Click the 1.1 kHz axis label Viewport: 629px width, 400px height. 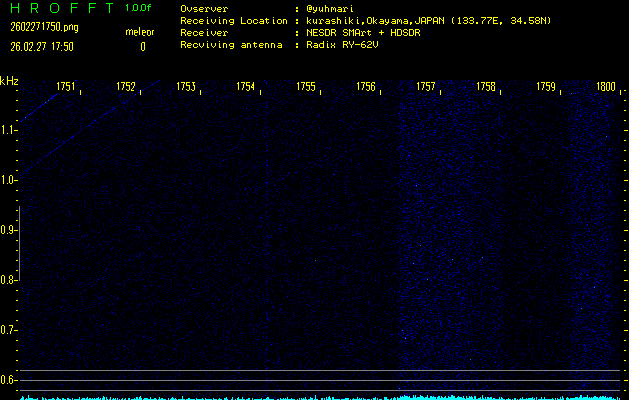pos(7,130)
